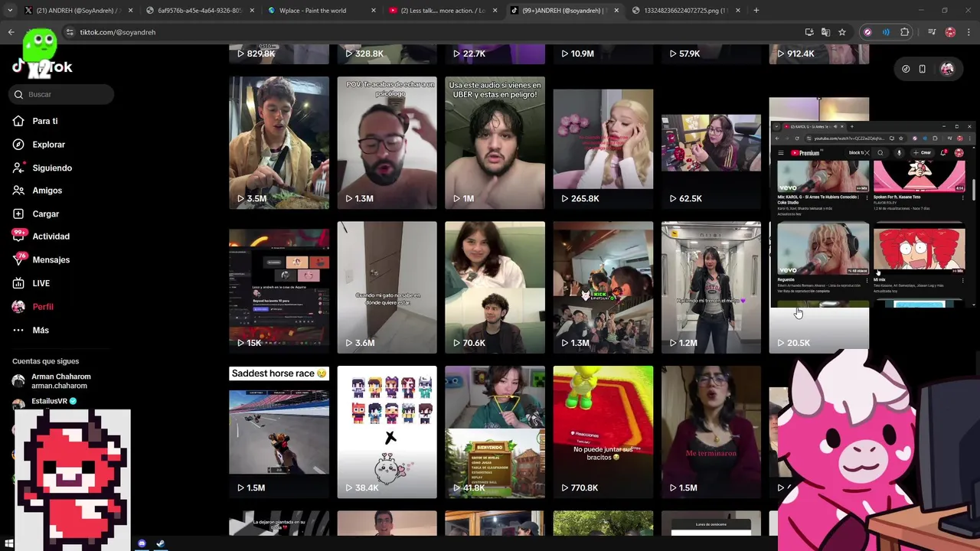Open the Extensions puzzle icon
Image resolution: width=980 pixels, height=551 pixels.
point(905,32)
